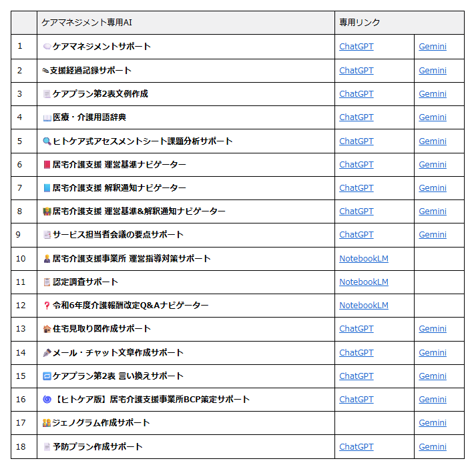Click the house icon beside 住宅見取り図作成サポート
Viewport: 476px width, 467px height.
click(47, 329)
